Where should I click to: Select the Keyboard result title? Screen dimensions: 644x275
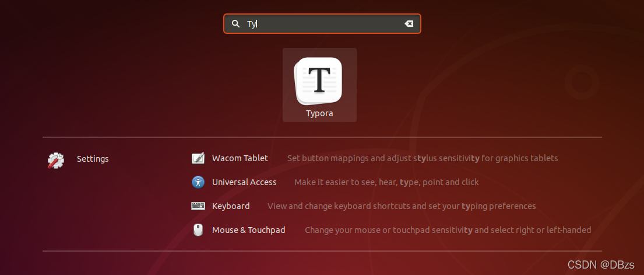click(231, 206)
